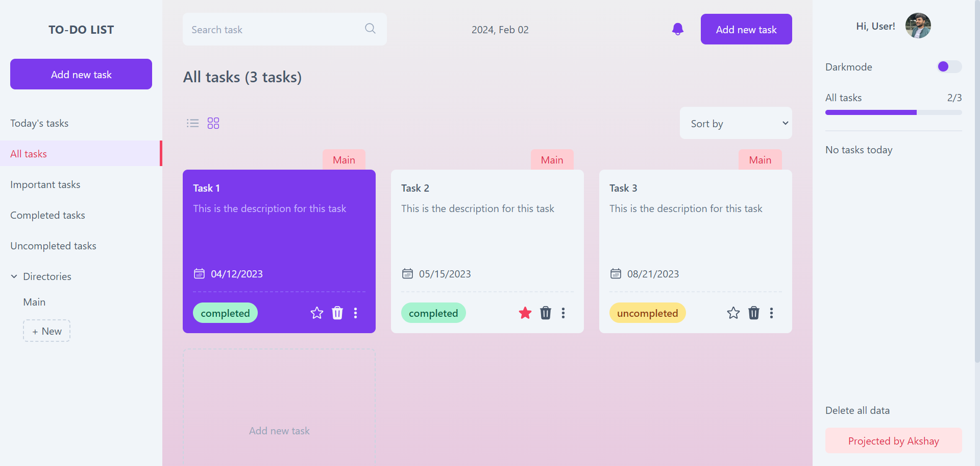Click the notification bell icon

click(677, 29)
